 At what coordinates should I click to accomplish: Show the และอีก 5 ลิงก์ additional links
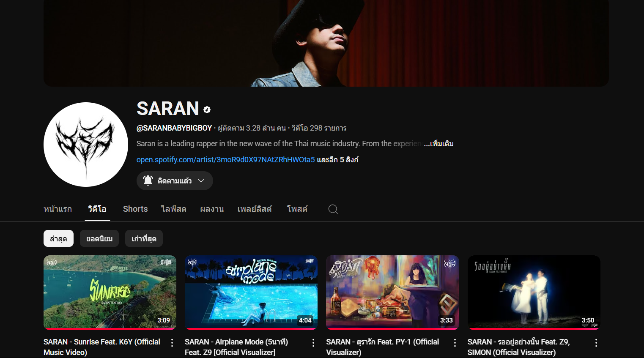tap(337, 160)
